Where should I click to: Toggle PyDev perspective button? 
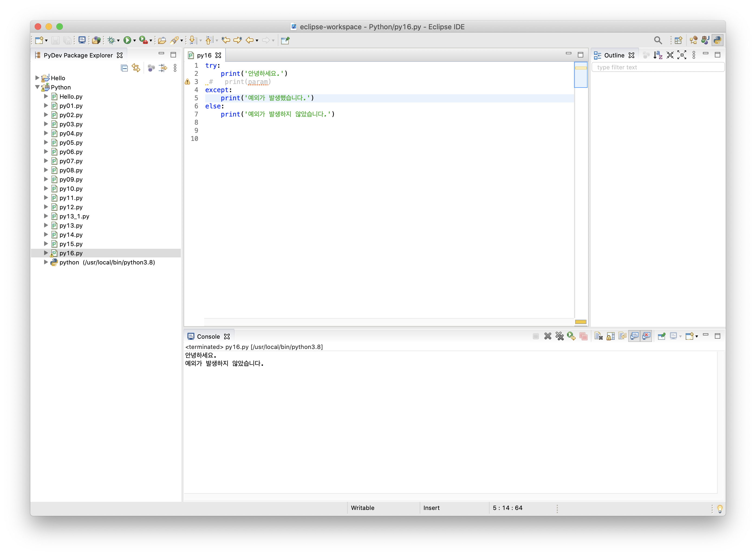coord(717,40)
